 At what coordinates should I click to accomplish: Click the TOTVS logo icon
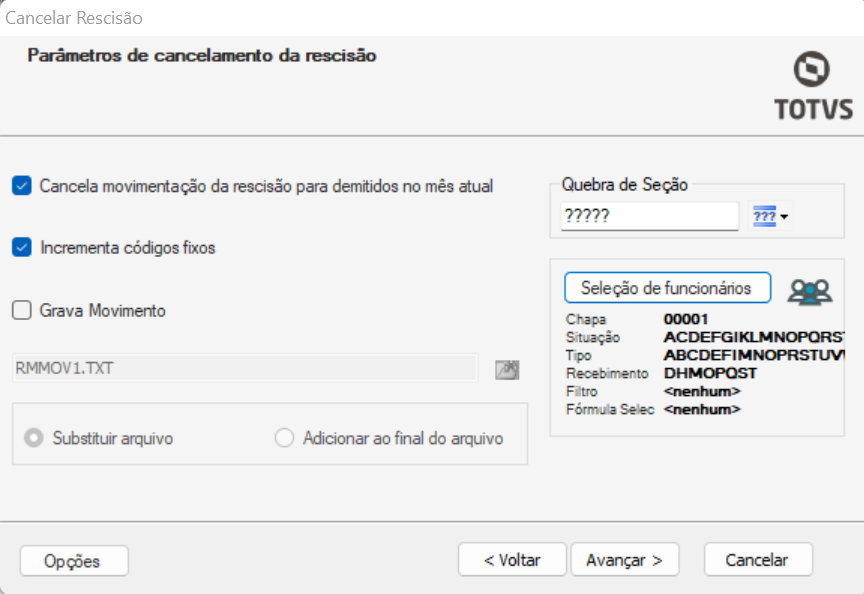813,71
